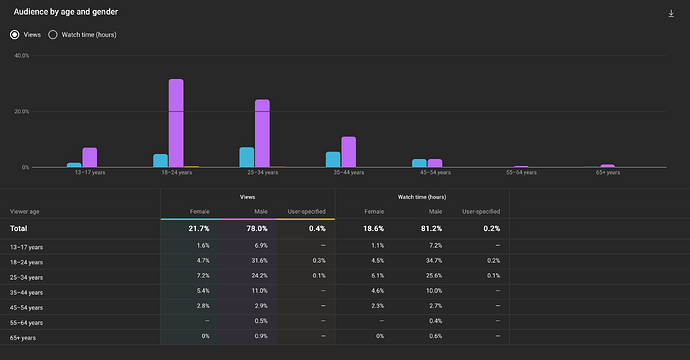
Task: Click the '4.7%' female views cell
Action: click(x=203, y=261)
